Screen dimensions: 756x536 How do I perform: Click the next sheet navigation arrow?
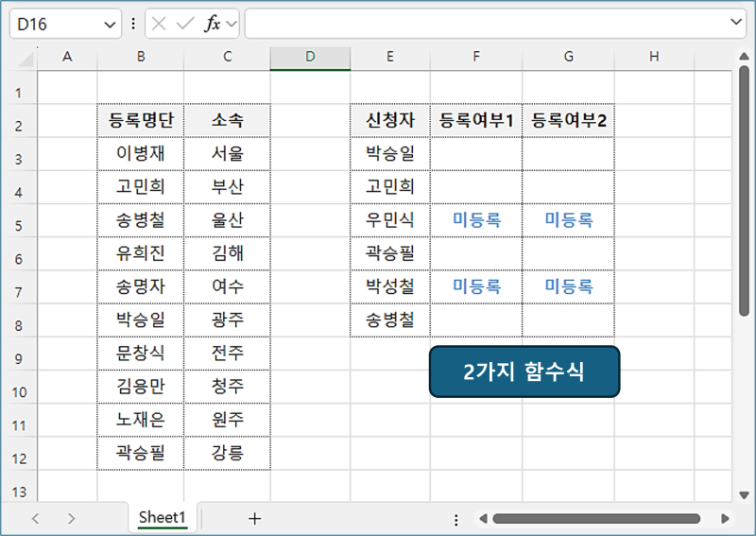coord(71,518)
